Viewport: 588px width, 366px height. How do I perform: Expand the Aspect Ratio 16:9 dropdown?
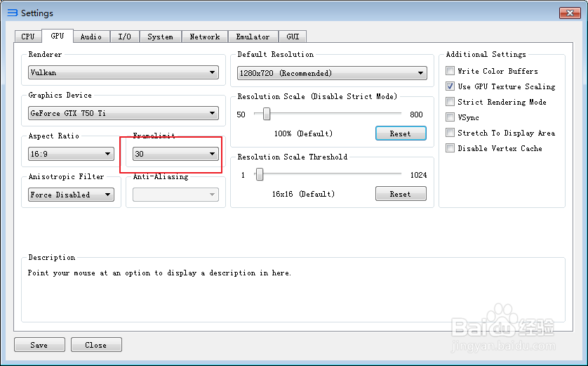[x=72, y=154]
